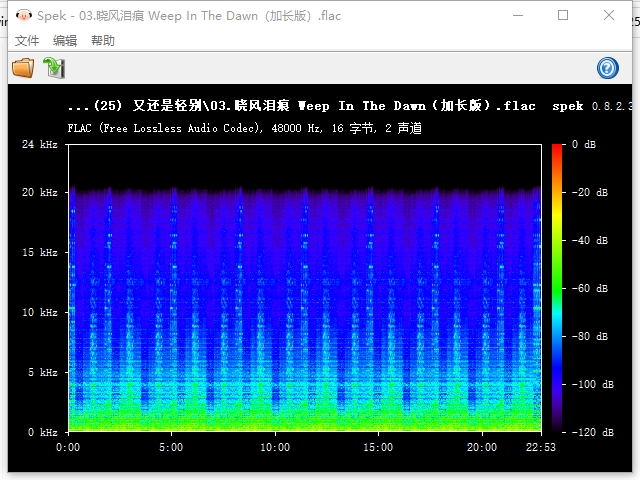The height and width of the screenshot is (480, 640).
Task: Minimize the Spek window
Action: point(518,16)
